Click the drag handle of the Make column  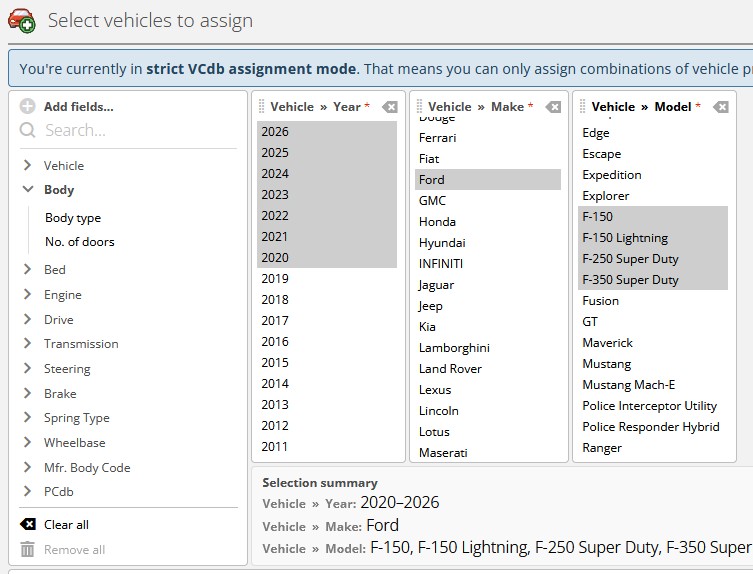(419, 107)
